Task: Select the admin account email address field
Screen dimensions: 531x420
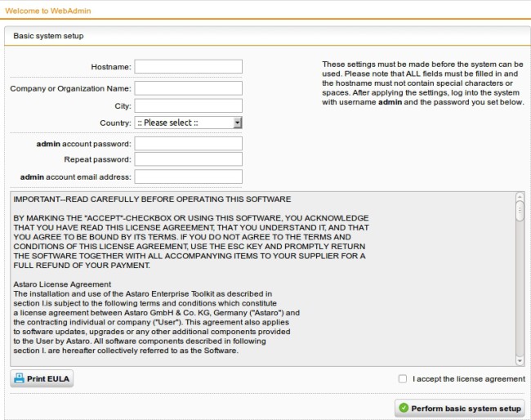Action: point(188,176)
